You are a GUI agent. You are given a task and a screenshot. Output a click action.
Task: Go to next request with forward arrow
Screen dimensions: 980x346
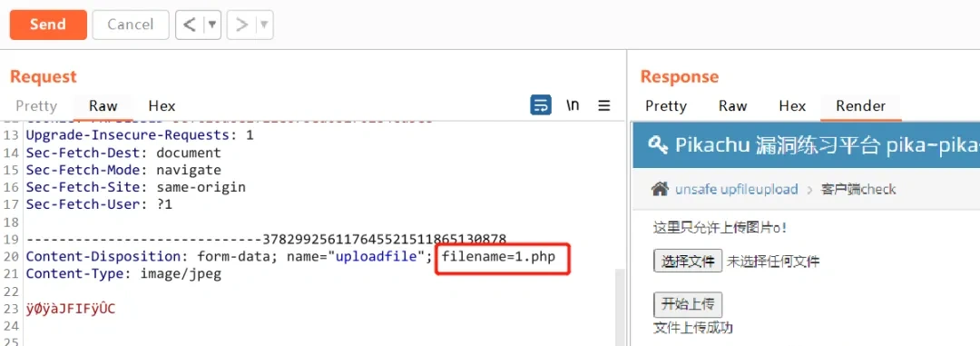[x=242, y=25]
